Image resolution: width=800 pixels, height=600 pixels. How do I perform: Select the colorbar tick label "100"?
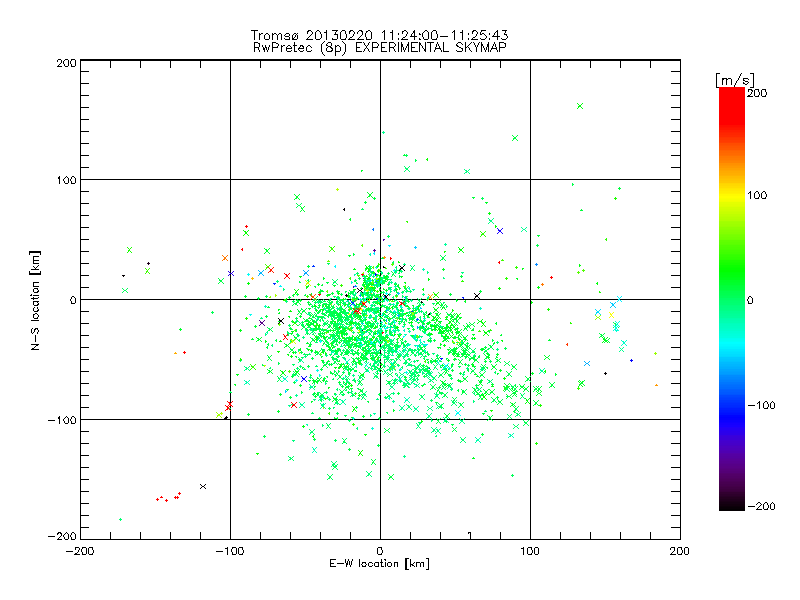click(x=757, y=195)
